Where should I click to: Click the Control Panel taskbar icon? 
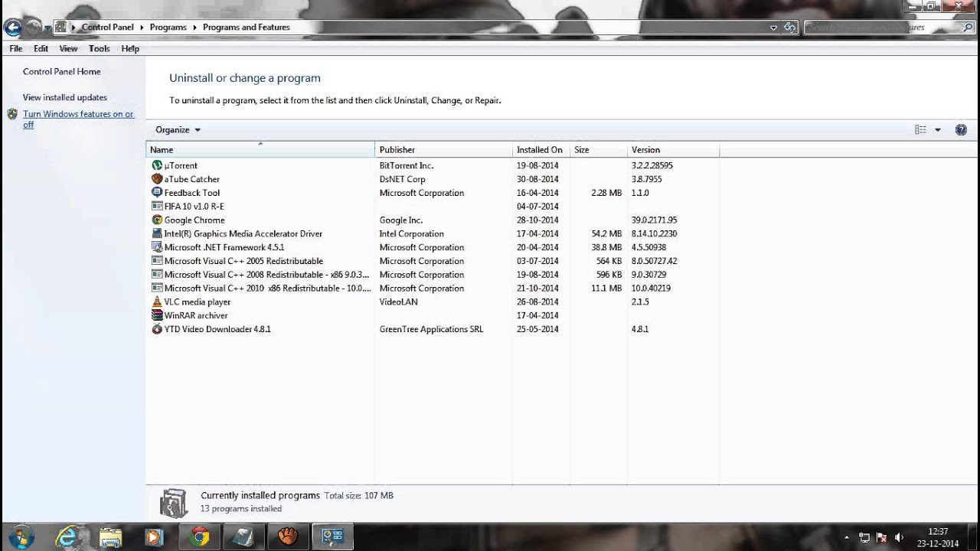click(332, 537)
